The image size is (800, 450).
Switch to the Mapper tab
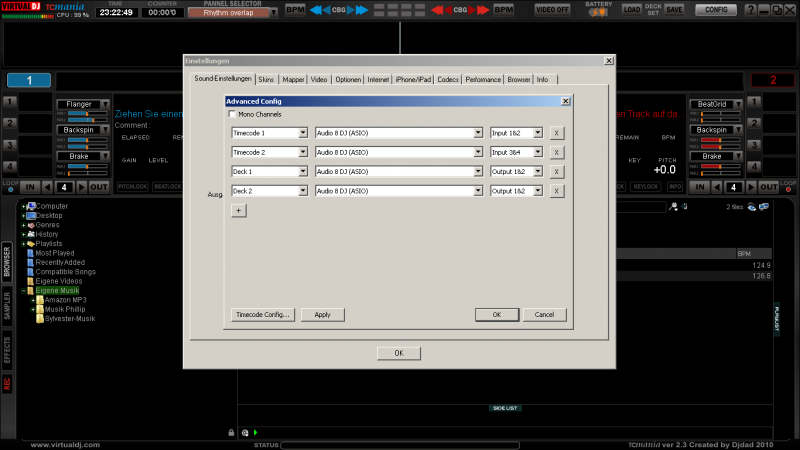pos(293,80)
